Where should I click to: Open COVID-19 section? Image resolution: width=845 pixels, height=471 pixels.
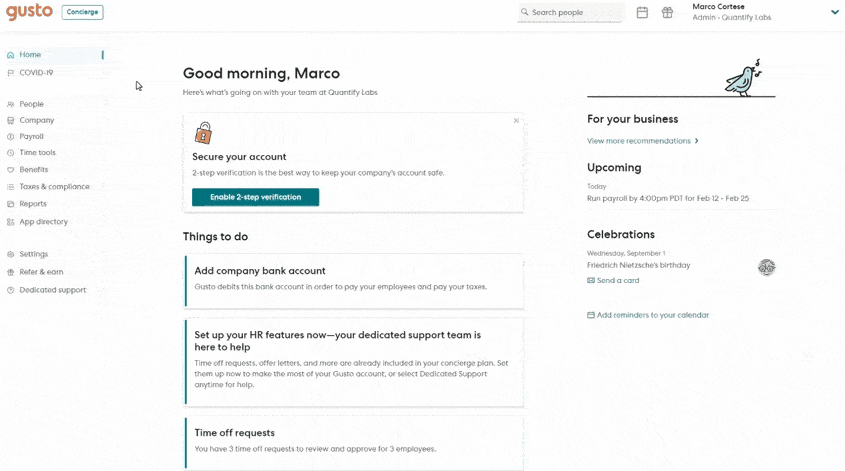point(36,73)
